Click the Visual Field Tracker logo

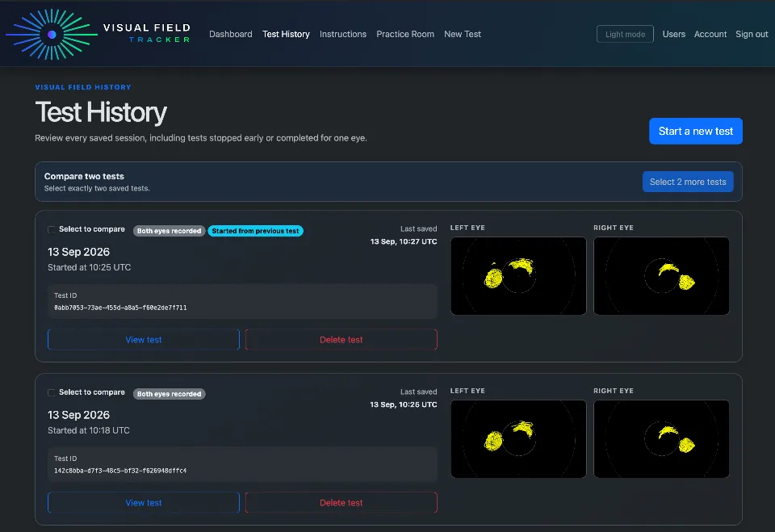[x=98, y=34]
